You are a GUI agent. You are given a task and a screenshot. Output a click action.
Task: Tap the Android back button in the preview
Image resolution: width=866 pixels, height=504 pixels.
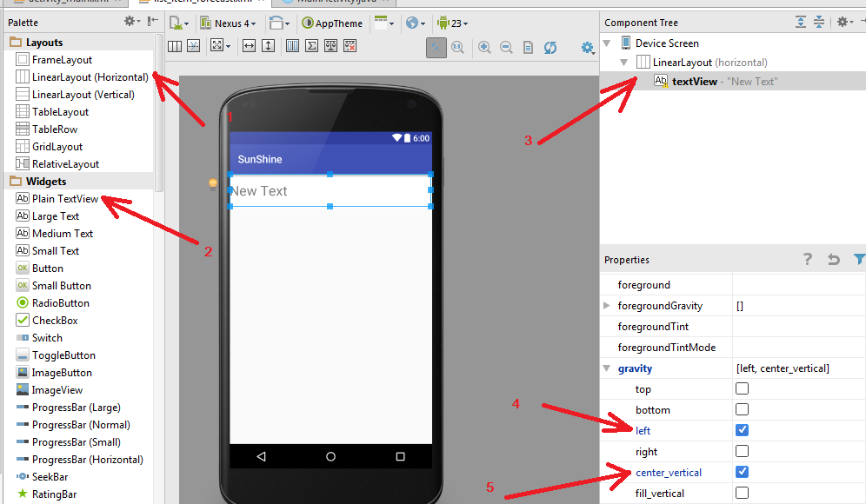[x=261, y=456]
